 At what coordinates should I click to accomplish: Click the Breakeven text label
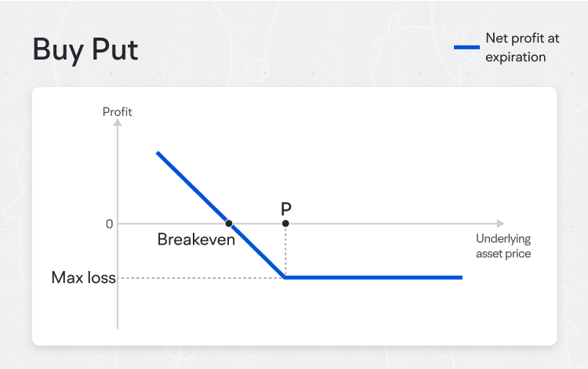pyautogui.click(x=196, y=240)
